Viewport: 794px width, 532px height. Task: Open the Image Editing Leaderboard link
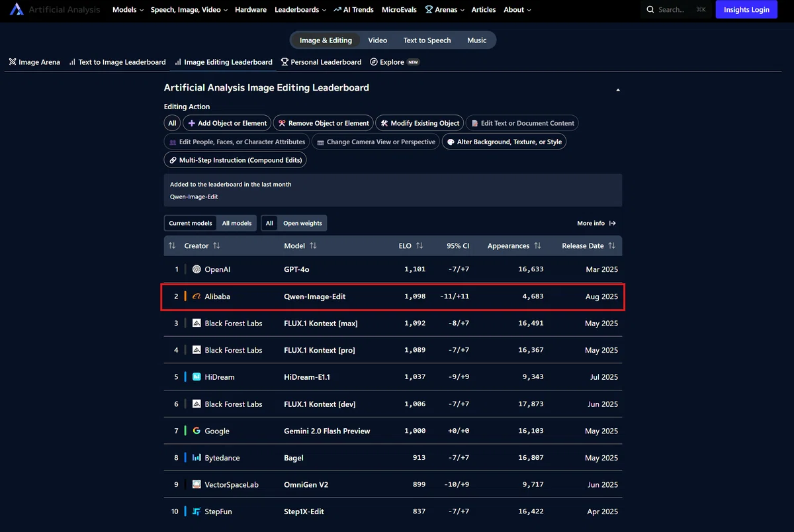(x=223, y=62)
